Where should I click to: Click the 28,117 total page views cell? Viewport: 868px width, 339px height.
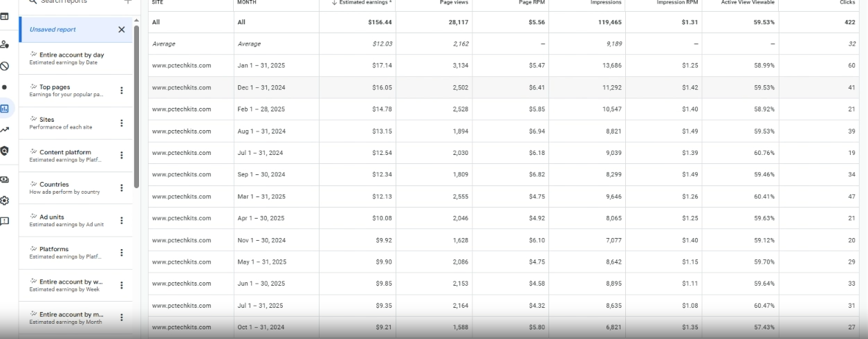(457, 22)
